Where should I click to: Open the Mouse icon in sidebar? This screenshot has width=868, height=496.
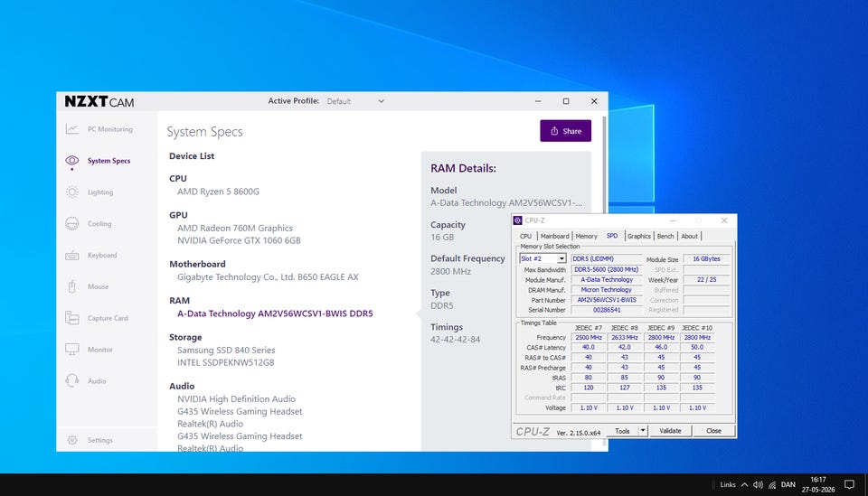coord(72,286)
